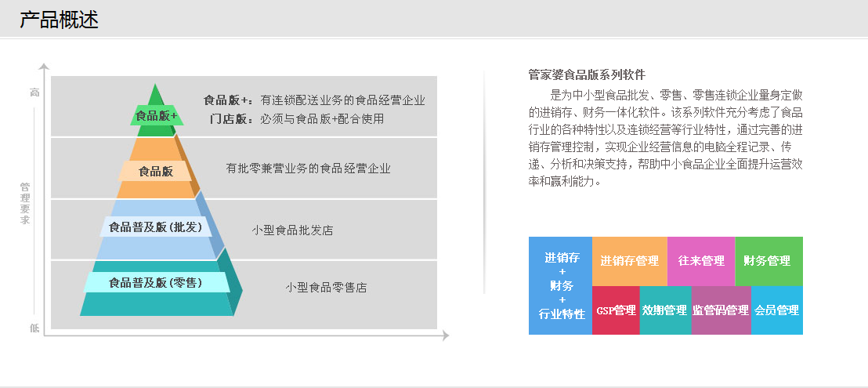Click the 往来管理 pink tile
This screenshot has height=388, width=868.
701,261
